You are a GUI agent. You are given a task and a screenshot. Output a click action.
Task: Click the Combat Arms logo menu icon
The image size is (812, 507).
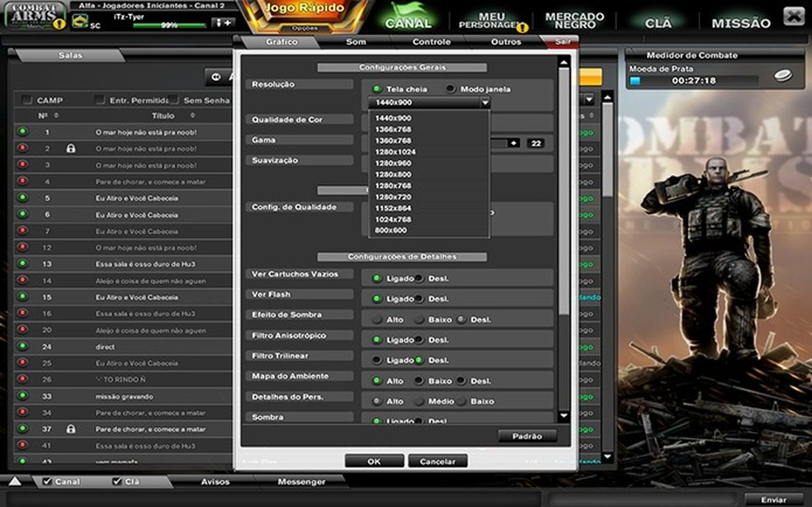click(35, 17)
